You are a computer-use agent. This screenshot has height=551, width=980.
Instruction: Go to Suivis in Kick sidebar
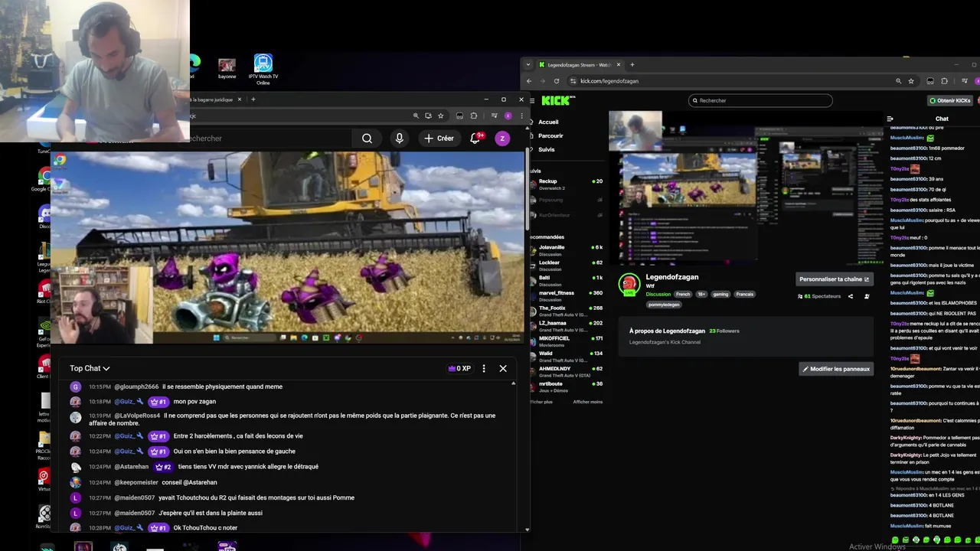(546, 149)
